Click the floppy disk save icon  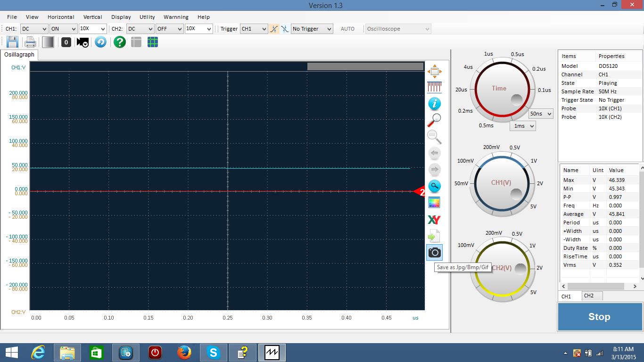point(12,42)
